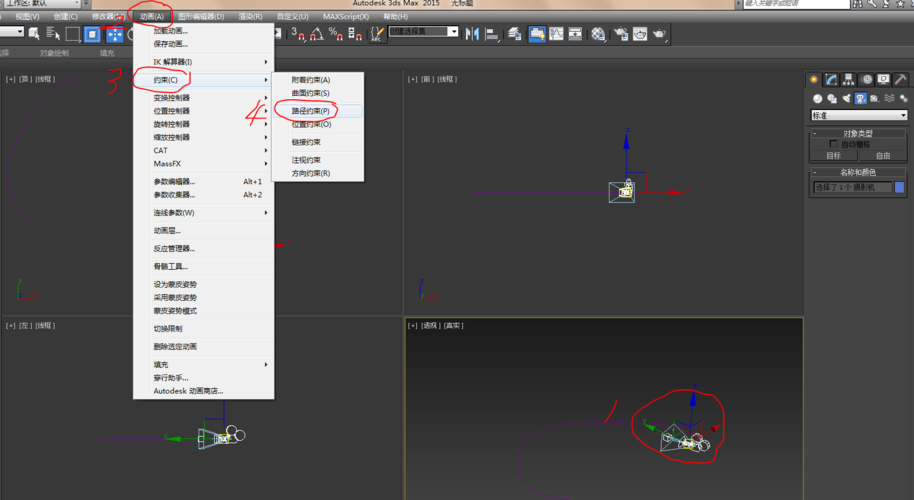The image size is (914, 500).
Task: Expand the 变换控制器 submenu
Action: click(203, 98)
